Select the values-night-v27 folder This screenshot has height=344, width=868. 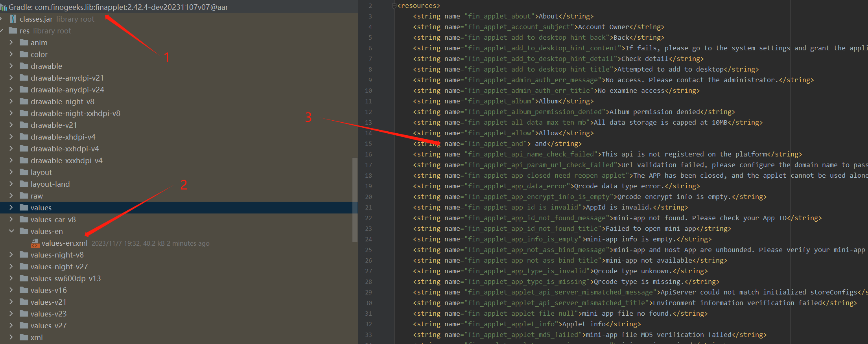(x=59, y=267)
